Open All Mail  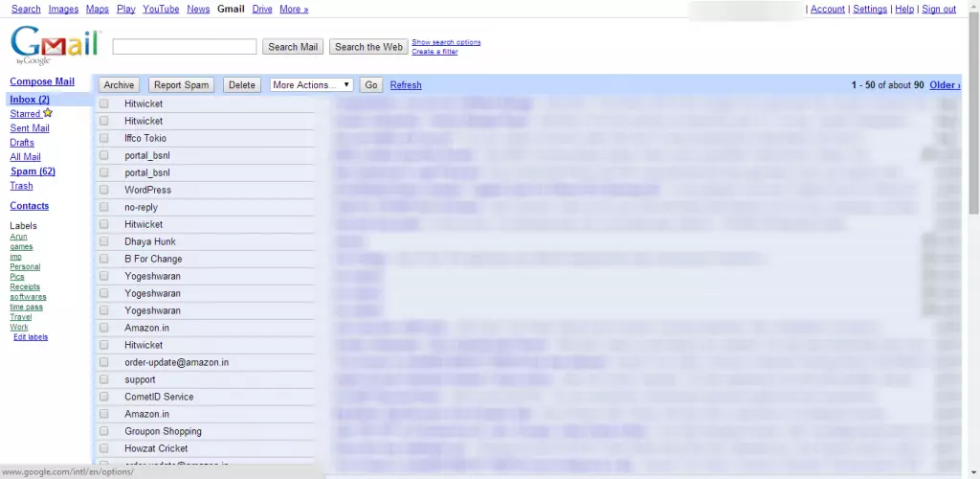coord(25,157)
